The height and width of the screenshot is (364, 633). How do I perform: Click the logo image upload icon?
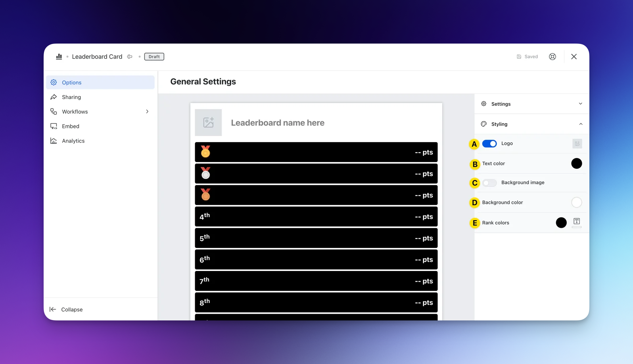(x=577, y=144)
